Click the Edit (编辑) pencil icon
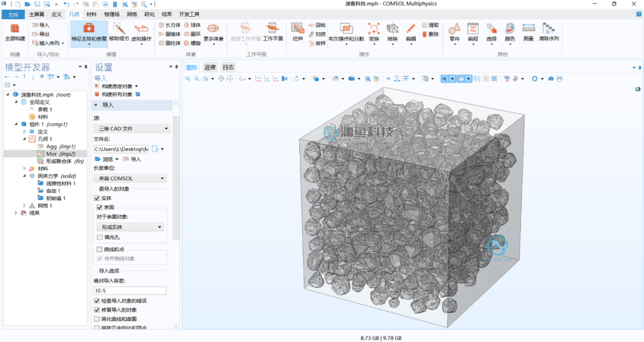 411,29
